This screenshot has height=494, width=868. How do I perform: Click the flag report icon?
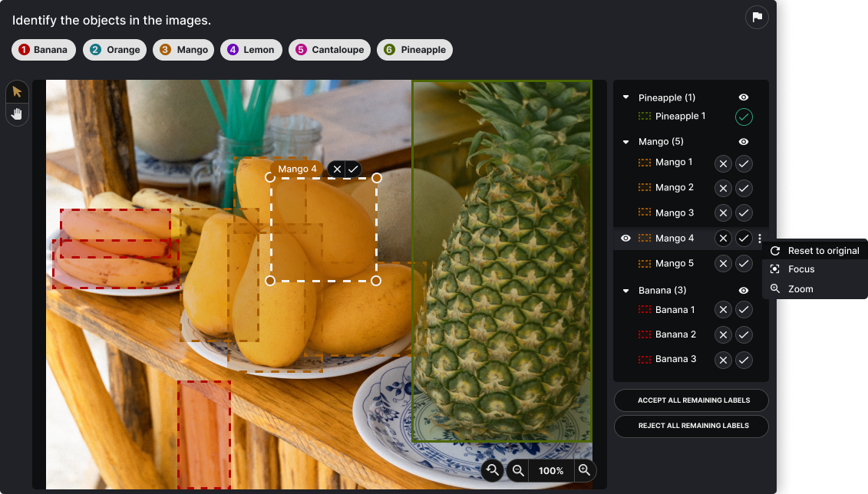pyautogui.click(x=757, y=17)
